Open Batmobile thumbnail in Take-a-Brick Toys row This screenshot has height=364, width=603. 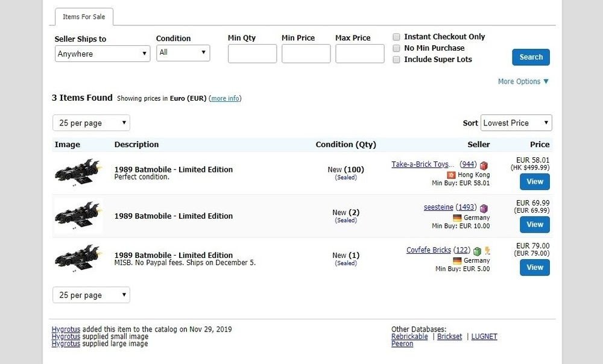tap(79, 172)
